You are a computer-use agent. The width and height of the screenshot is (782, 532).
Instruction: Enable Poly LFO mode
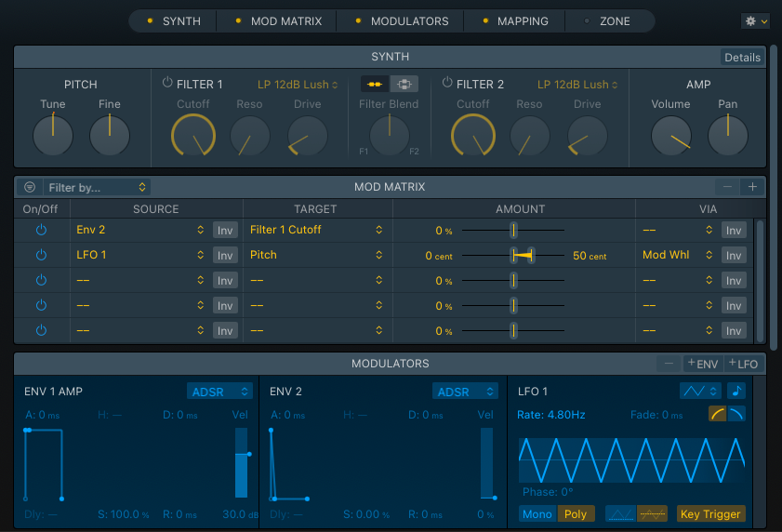click(x=576, y=513)
